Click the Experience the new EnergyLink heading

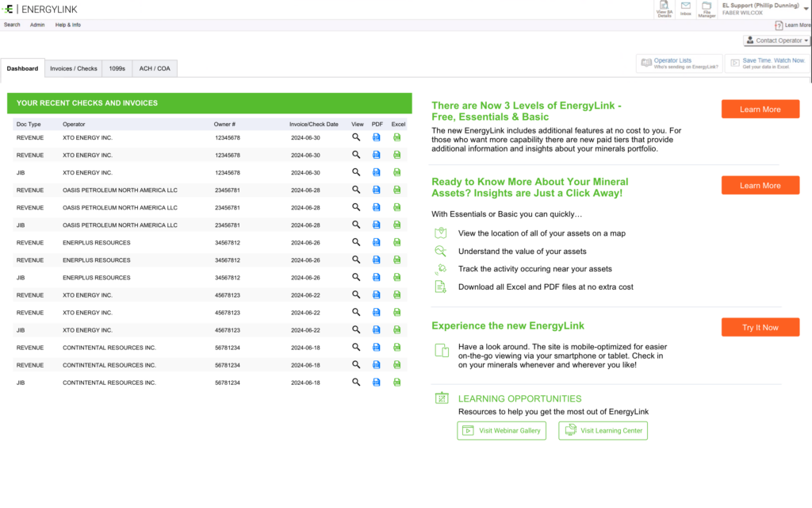tap(508, 325)
